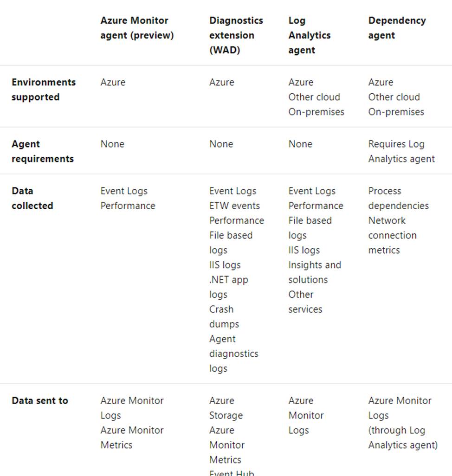Click the 'Other services' entry
Viewport: 452px width, 476px height.
click(x=305, y=302)
